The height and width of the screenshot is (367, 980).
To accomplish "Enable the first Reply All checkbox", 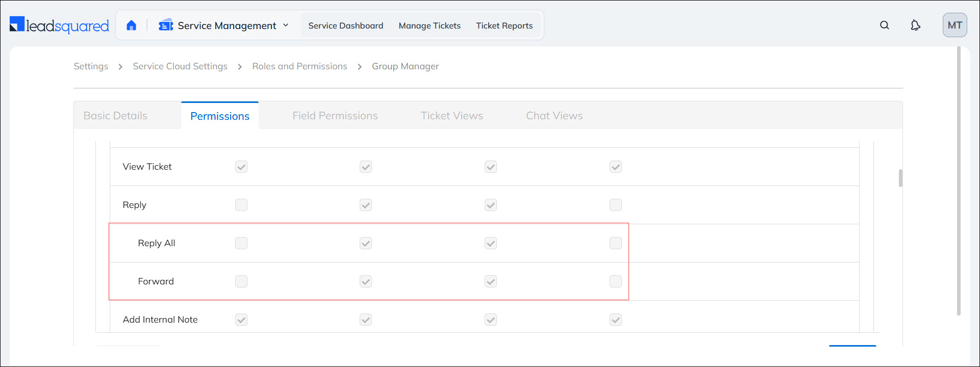I will (x=241, y=243).
